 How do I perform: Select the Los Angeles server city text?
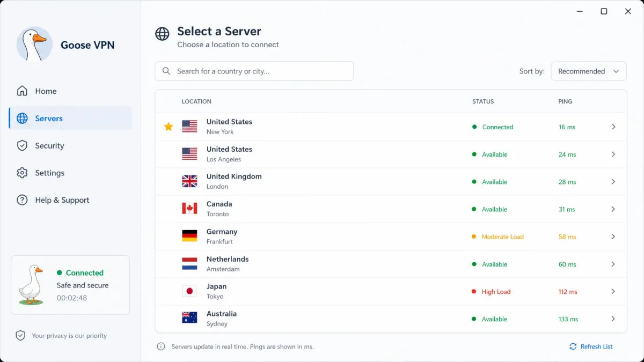point(224,159)
